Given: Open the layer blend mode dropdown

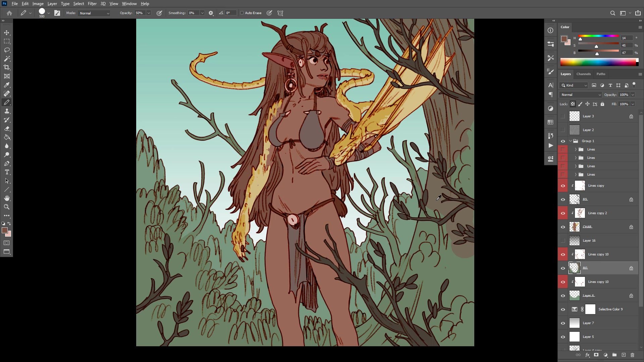Looking at the screenshot, I should click(581, 95).
